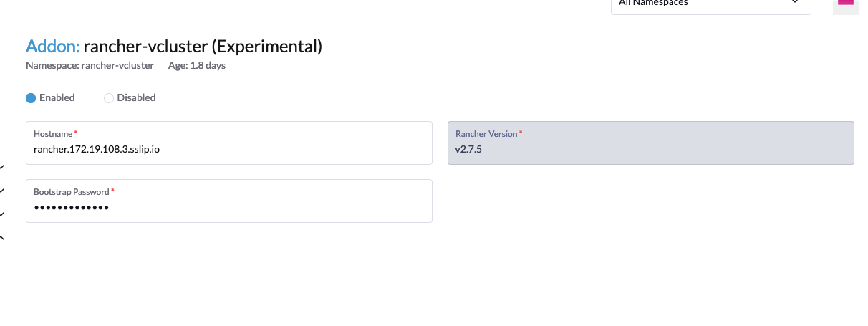Click the Age: 1.8 days label
The width and height of the screenshot is (868, 326).
[197, 66]
